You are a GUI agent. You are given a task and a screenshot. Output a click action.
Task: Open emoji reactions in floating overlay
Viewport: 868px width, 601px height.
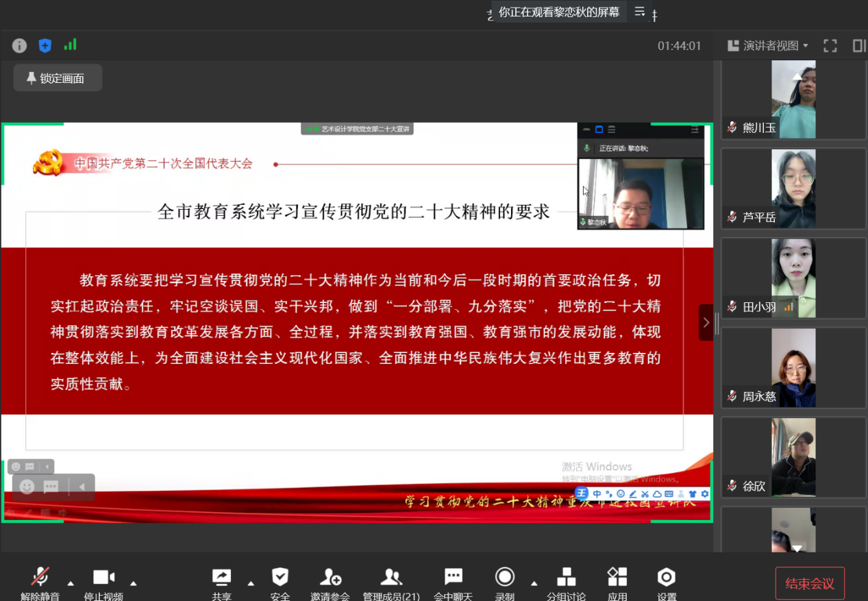[27, 487]
